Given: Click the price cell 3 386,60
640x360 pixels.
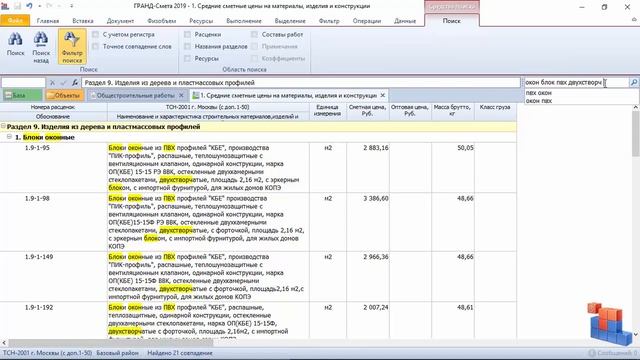Looking at the screenshot, I should coord(376,198).
